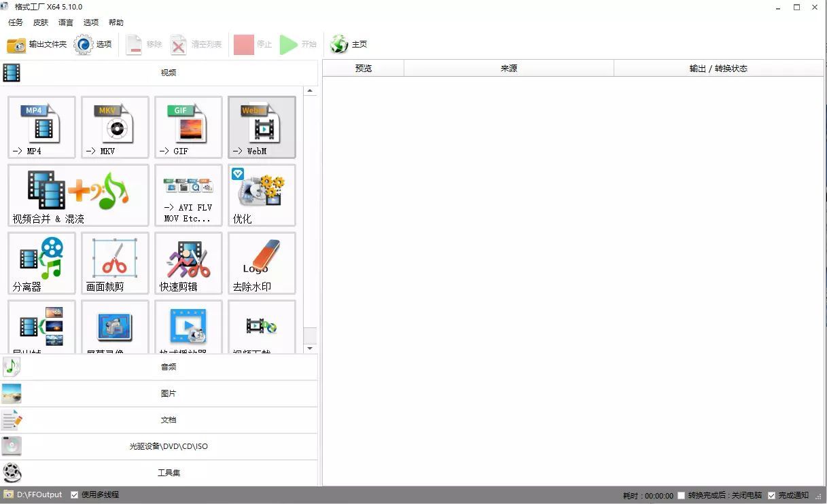The image size is (827, 504).
Task: Click the scroll down arrow in video panel
Action: pyautogui.click(x=310, y=348)
